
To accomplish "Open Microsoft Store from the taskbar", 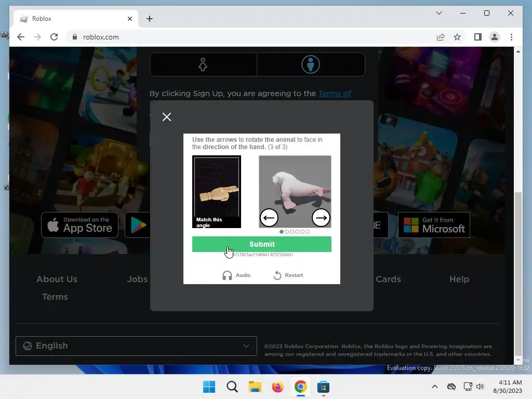I will 323,387.
